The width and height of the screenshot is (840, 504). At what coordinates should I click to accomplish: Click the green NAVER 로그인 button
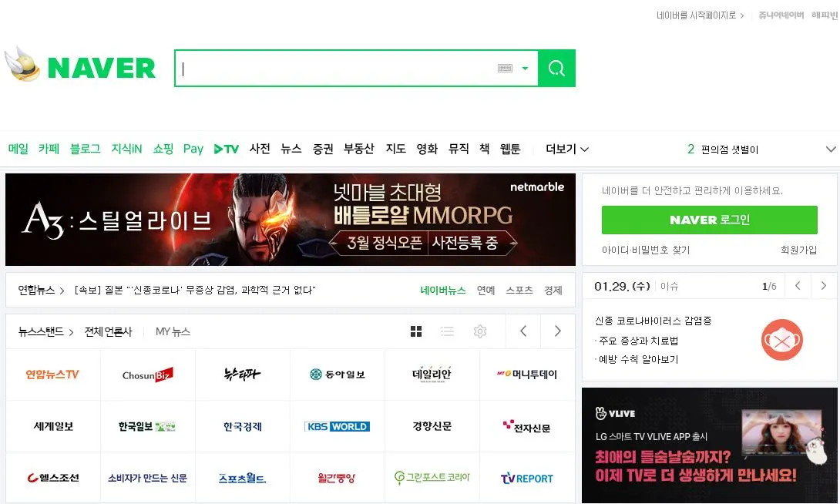709,220
